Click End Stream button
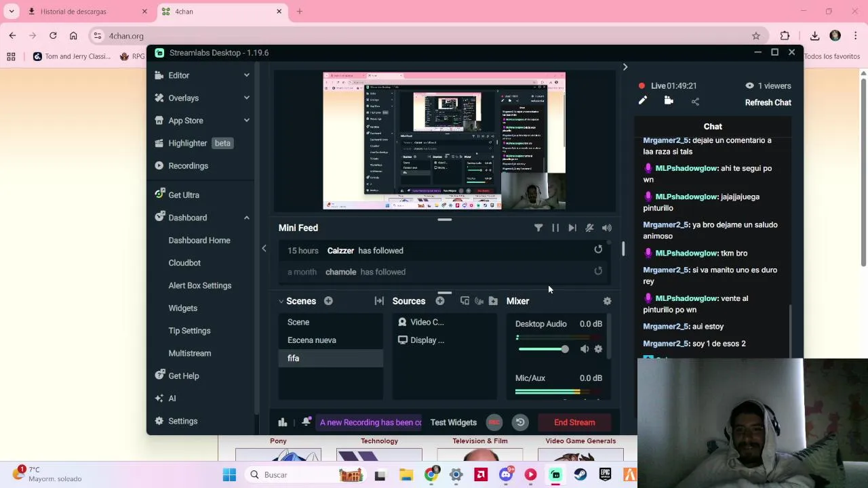The height and width of the screenshot is (488, 868). tap(574, 422)
